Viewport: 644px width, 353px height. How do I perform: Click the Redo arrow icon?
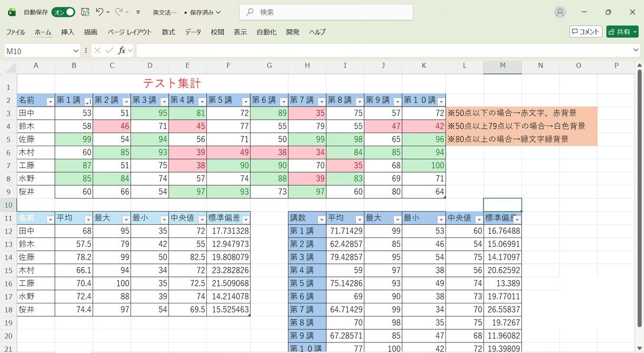point(119,12)
